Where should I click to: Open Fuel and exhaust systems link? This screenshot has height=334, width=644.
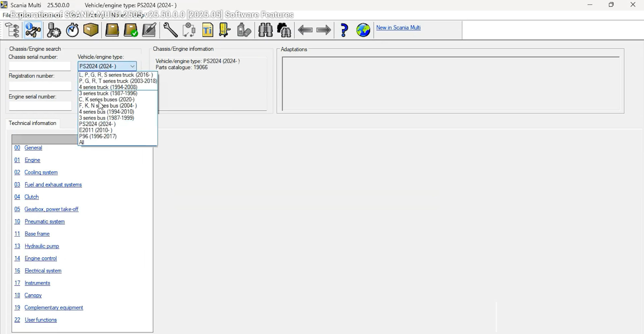53,185
